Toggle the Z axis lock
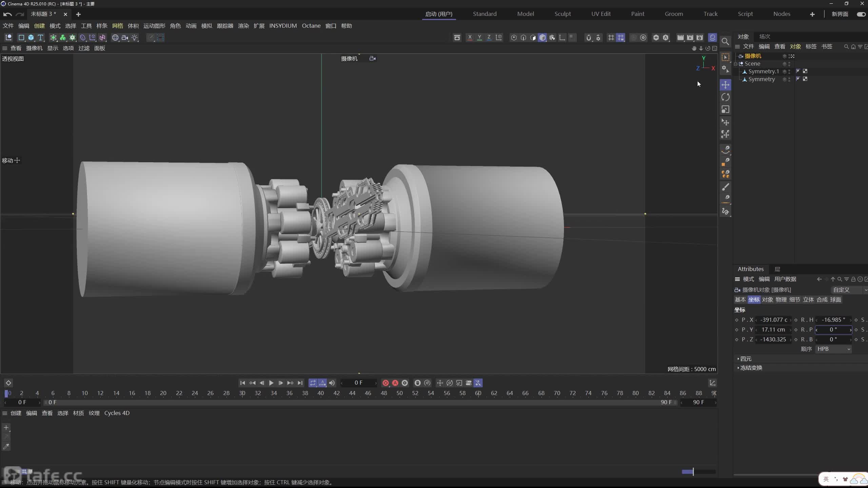Viewport: 868px width, 488px height. [489, 38]
